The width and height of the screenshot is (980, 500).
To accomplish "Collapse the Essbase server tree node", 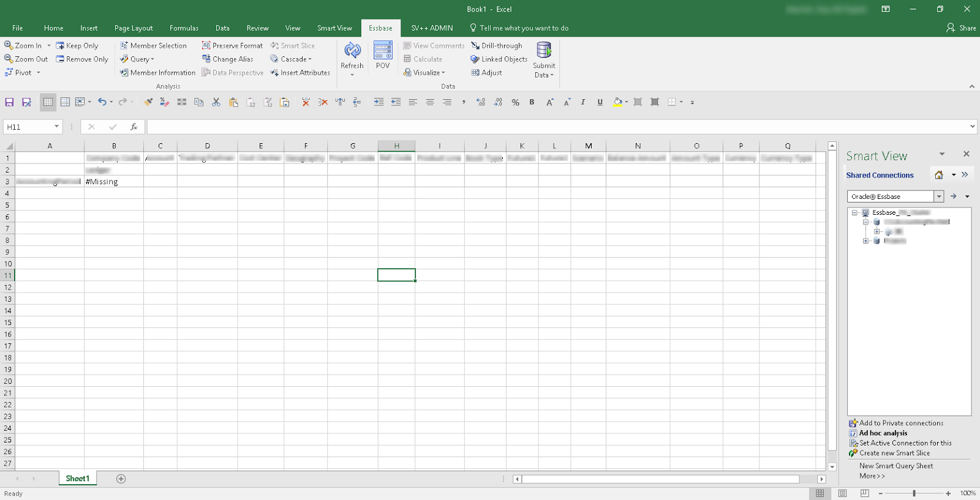I will (854, 213).
